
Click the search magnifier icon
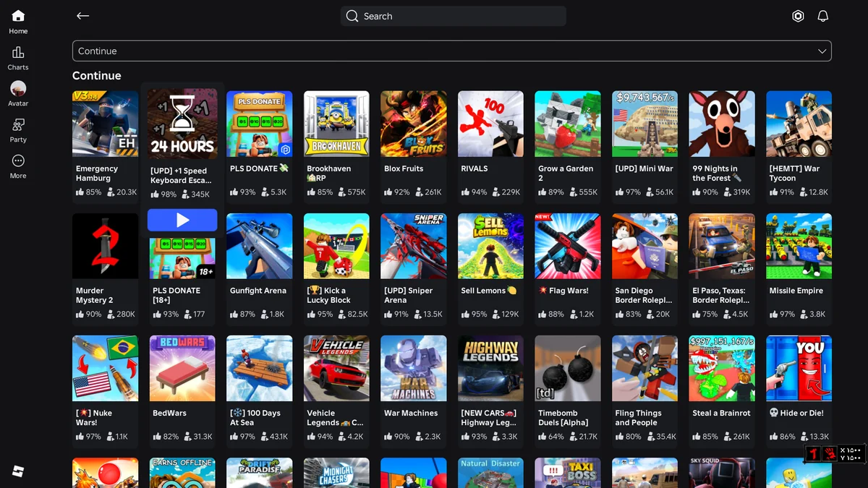352,16
